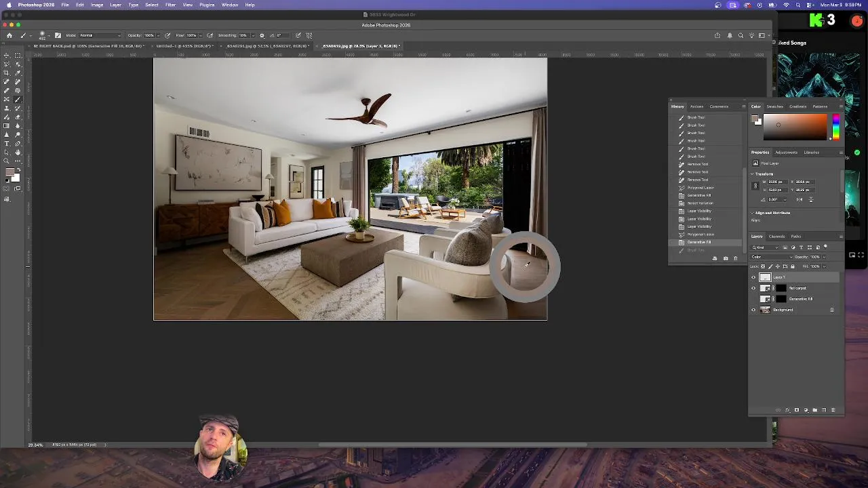This screenshot has width=868, height=488.
Task: Open the Filter menu
Action: (x=170, y=5)
